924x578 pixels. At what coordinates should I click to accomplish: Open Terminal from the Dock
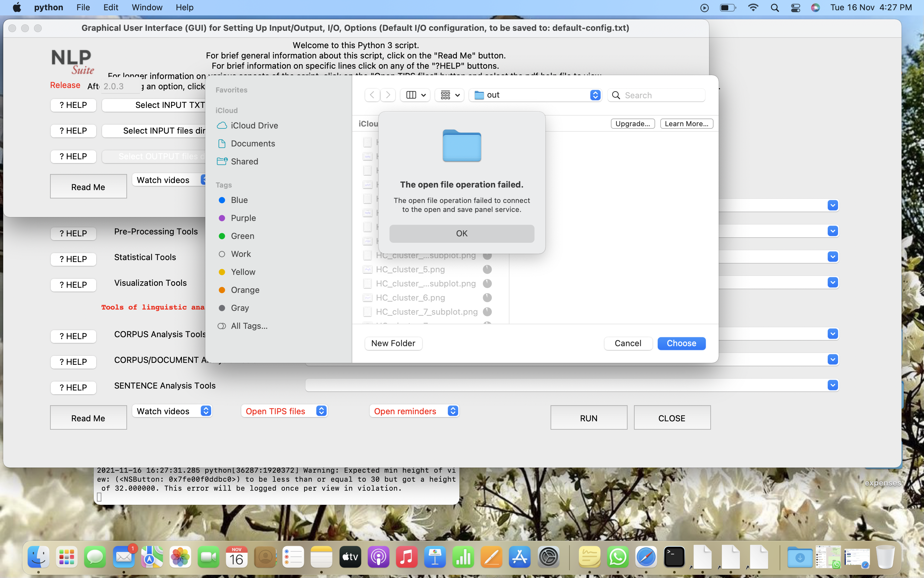click(674, 556)
